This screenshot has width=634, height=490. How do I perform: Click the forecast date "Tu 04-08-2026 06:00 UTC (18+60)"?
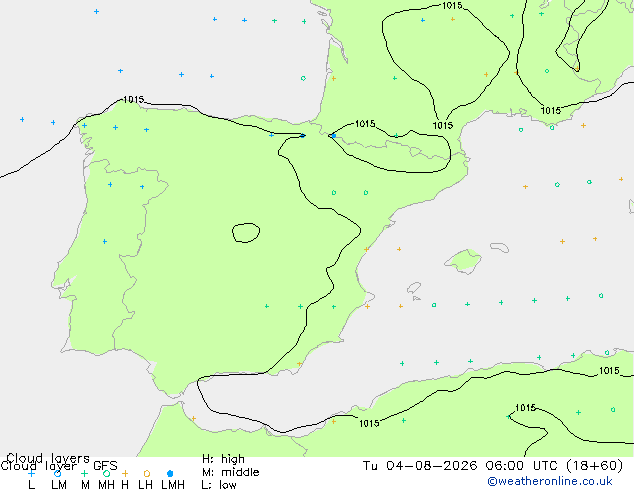[493, 466]
